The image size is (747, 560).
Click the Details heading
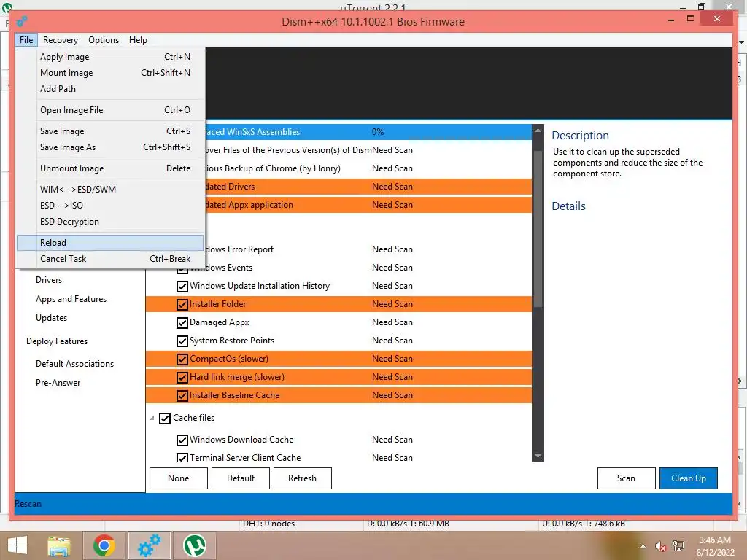click(568, 206)
